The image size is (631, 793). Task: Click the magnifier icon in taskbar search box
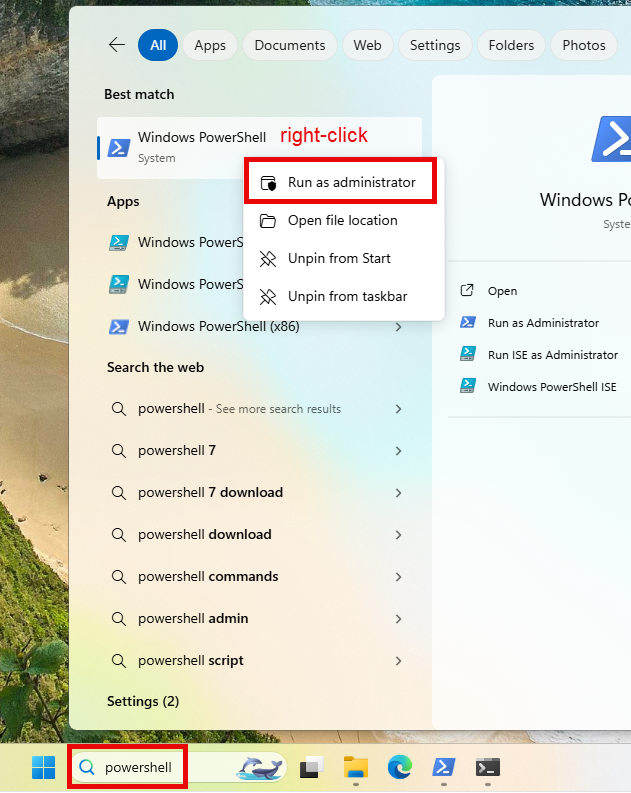87,767
